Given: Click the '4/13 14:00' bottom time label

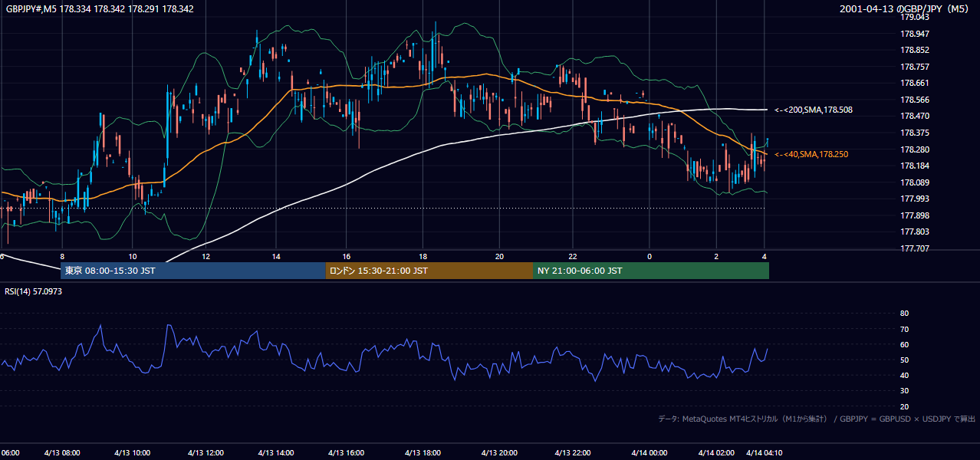Looking at the screenshot, I should point(276,453).
